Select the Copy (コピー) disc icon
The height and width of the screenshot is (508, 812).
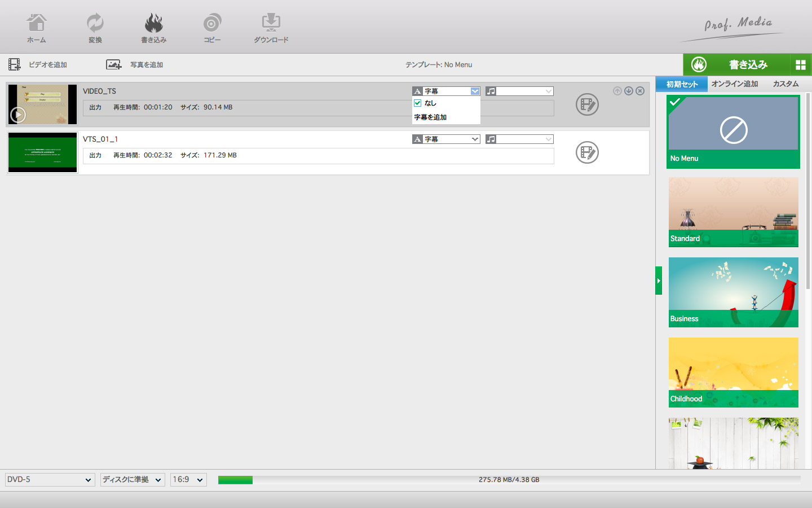click(212, 28)
